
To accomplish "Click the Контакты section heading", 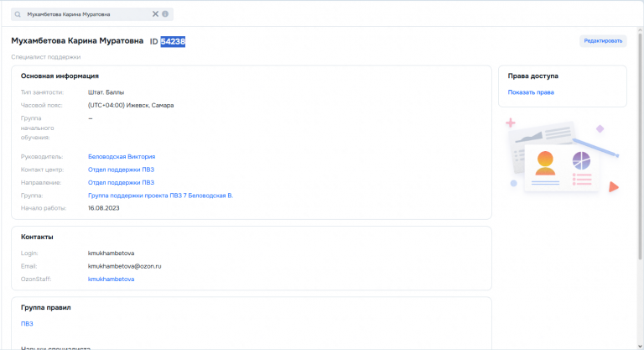I will (37, 237).
